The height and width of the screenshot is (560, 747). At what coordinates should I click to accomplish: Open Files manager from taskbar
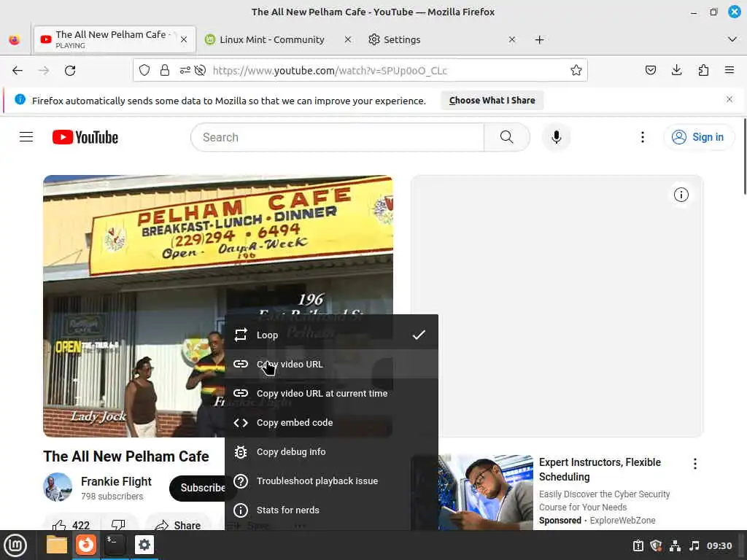(x=57, y=545)
